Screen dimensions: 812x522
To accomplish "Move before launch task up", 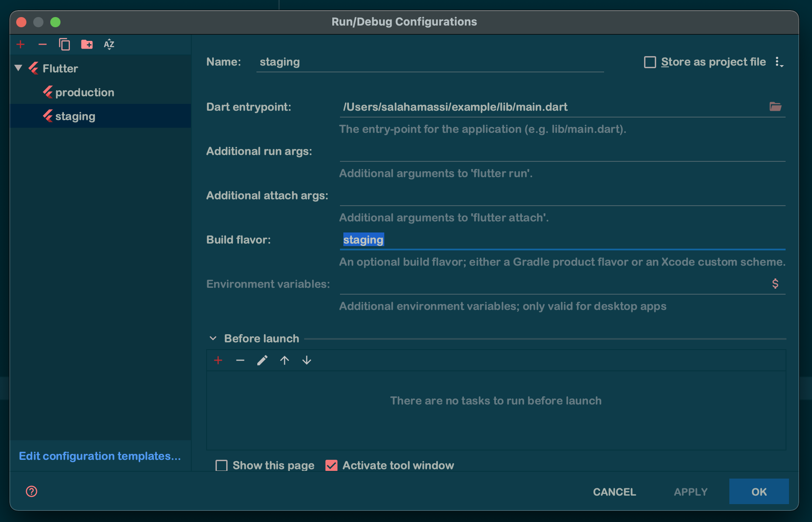I will pyautogui.click(x=285, y=361).
